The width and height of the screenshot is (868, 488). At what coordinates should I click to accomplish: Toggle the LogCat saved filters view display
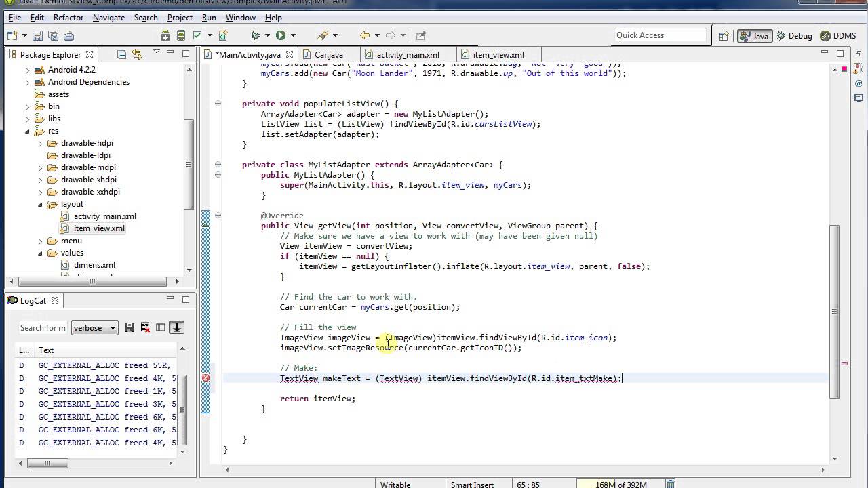pos(161,327)
